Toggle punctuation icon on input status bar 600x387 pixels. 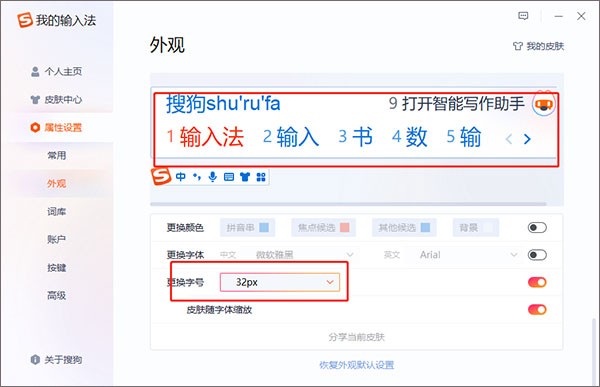(x=197, y=177)
